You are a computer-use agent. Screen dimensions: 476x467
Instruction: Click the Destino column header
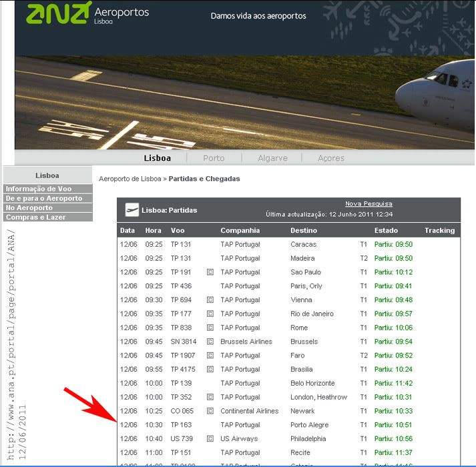coord(304,230)
